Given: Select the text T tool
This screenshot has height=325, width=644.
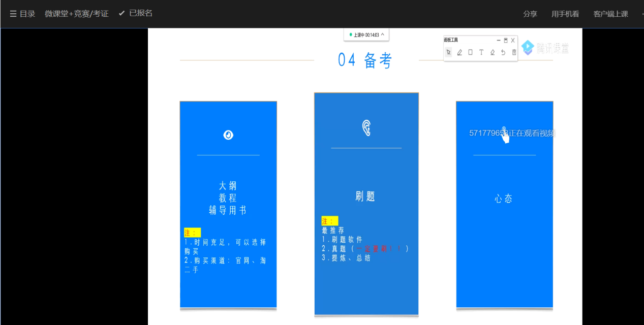Looking at the screenshot, I should [481, 52].
